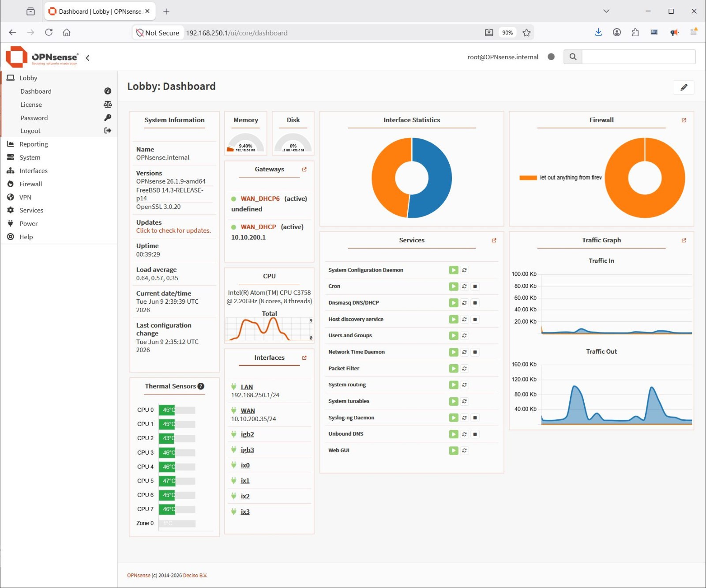Click the Thermal Sensors help question icon
Screen dimensions: 706x588
(x=201, y=386)
